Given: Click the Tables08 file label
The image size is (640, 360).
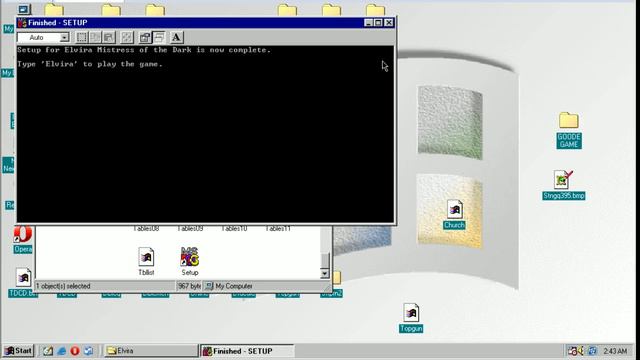Looking at the screenshot, I should click(146, 229).
